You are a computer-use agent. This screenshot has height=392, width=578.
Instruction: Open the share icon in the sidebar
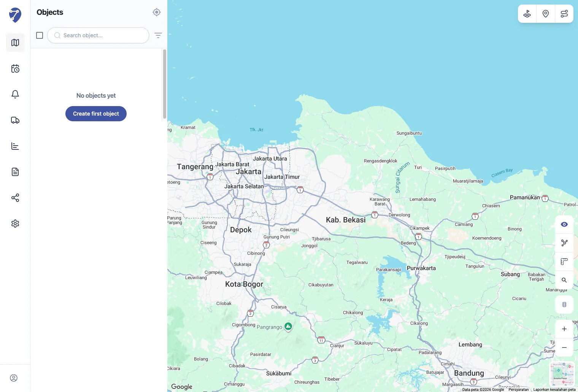(x=15, y=198)
